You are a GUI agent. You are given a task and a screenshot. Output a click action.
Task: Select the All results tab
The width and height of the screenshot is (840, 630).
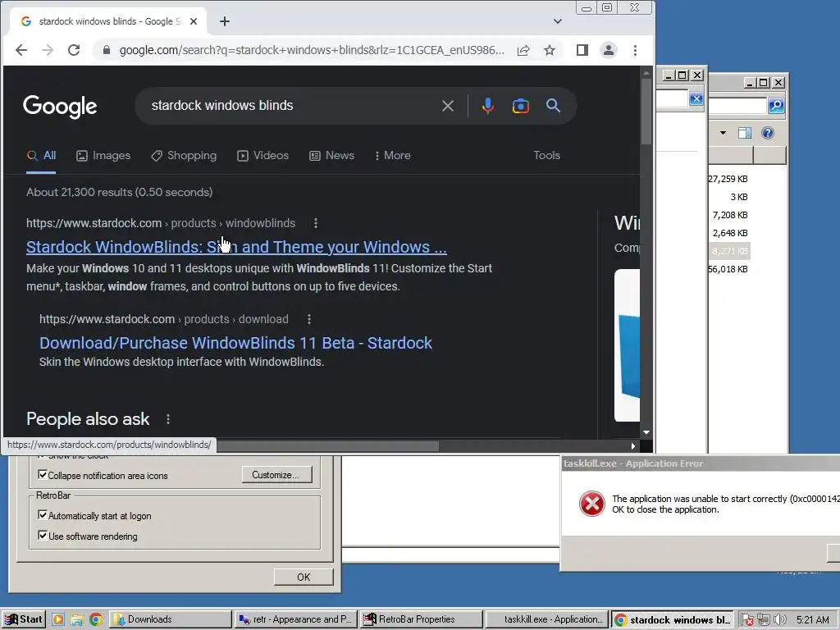coord(41,156)
